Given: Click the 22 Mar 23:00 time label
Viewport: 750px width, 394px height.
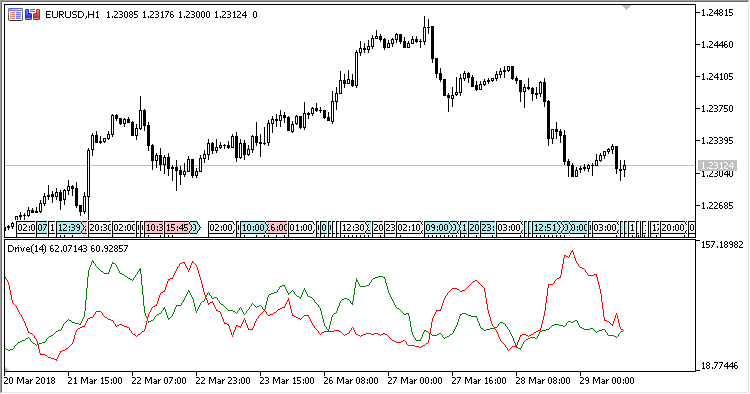Looking at the screenshot, I should point(223,381).
